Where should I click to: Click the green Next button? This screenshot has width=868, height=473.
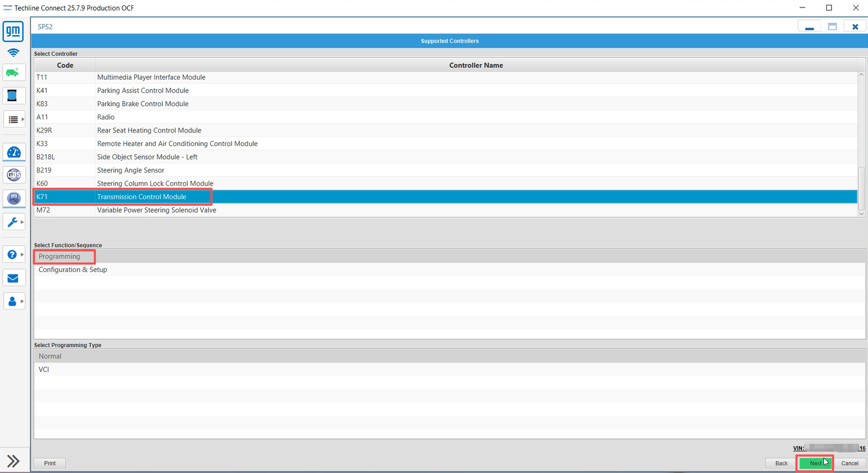click(815, 463)
